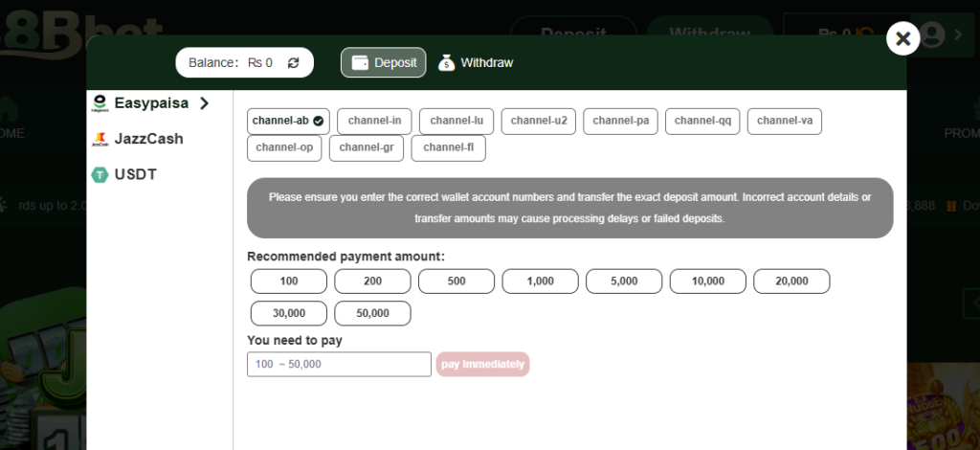Select channel-qq option

pos(702,122)
